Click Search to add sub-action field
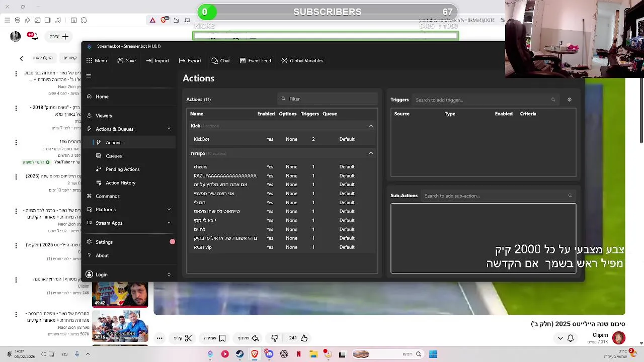 point(498,196)
